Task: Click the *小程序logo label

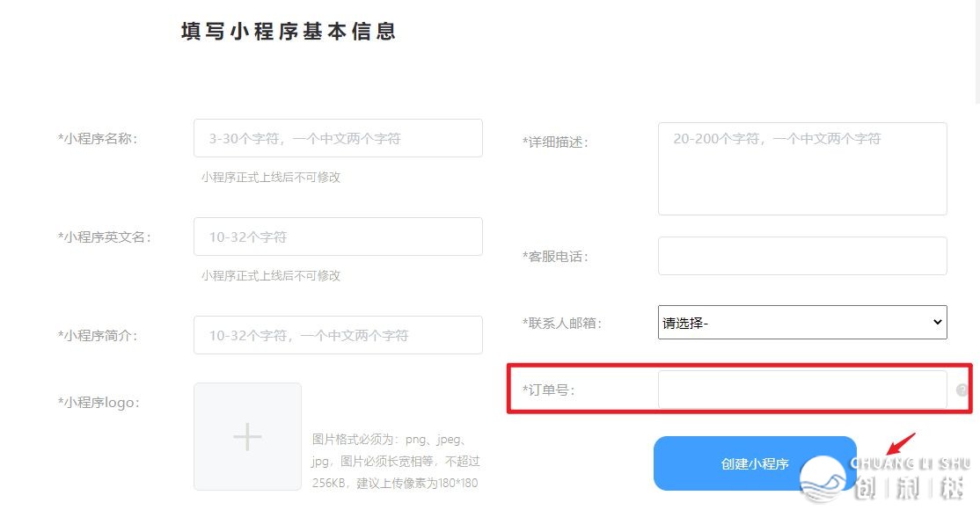Action: (99, 403)
